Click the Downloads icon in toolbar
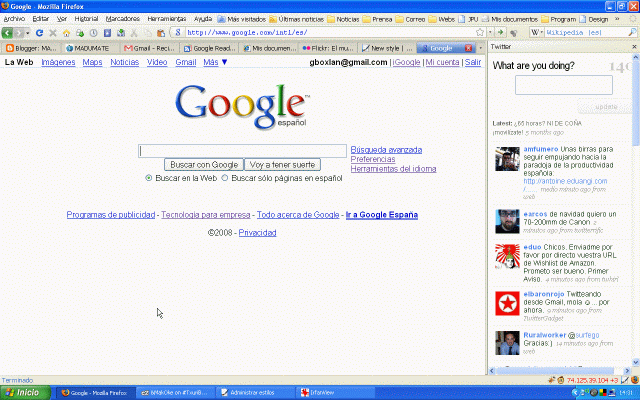The width and height of the screenshot is (640, 400). point(121,33)
